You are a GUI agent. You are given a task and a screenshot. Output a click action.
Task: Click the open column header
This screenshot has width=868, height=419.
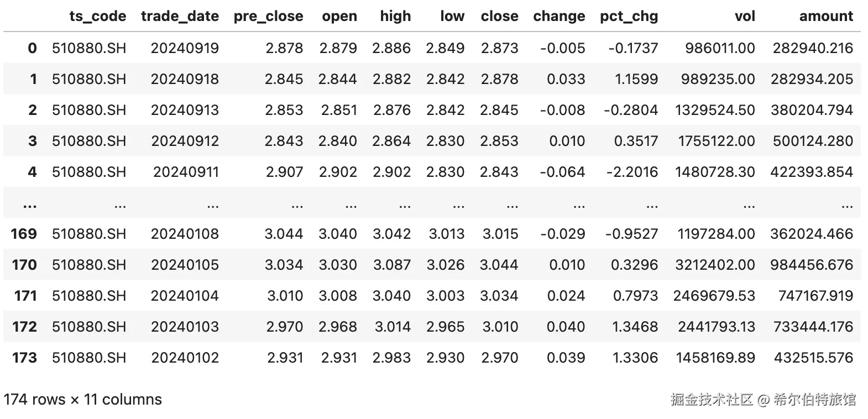tap(339, 17)
